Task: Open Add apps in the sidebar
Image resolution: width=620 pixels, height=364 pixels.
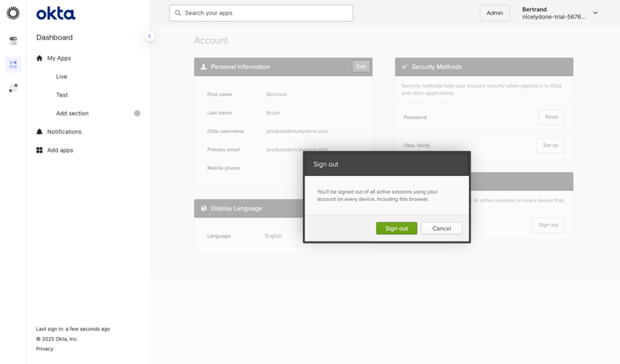Action: 60,150
